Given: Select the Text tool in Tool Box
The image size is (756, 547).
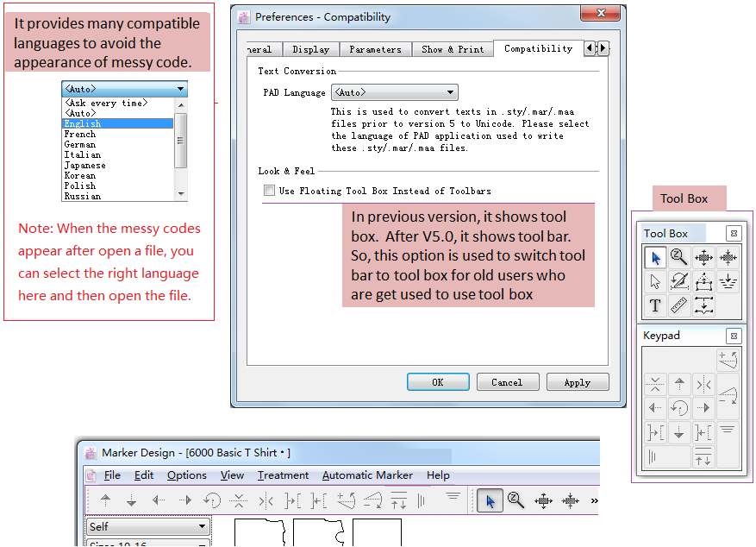Looking at the screenshot, I should (x=655, y=305).
